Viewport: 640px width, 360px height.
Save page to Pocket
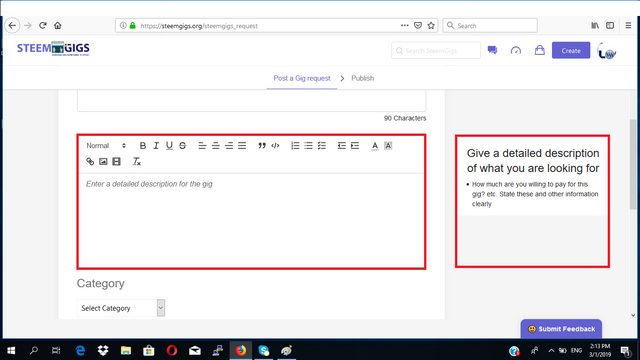click(x=418, y=25)
